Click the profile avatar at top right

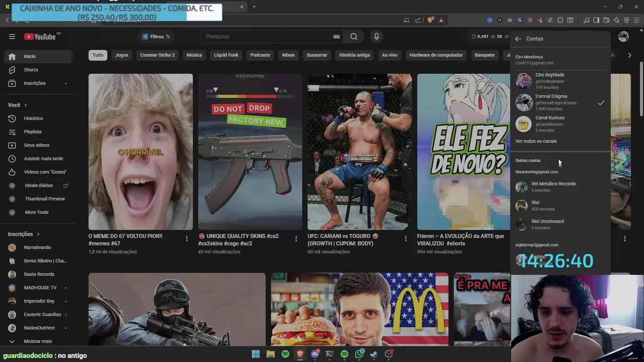pos(623,36)
